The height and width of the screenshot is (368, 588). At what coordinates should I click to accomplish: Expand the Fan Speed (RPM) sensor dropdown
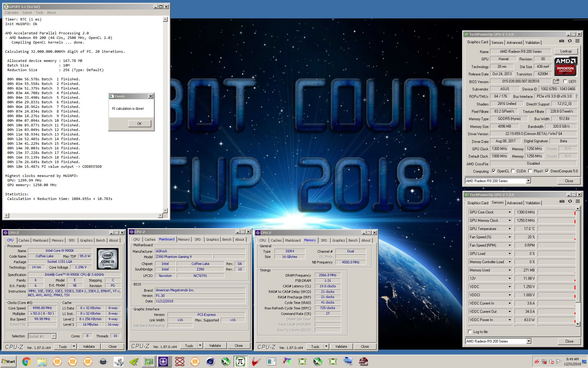pos(510,245)
